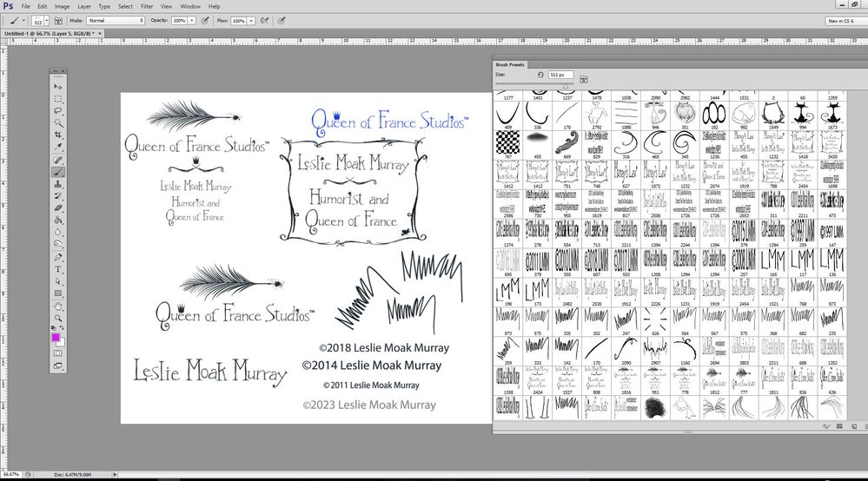
Task: Click the brush Size slider handle
Action: (x=565, y=86)
